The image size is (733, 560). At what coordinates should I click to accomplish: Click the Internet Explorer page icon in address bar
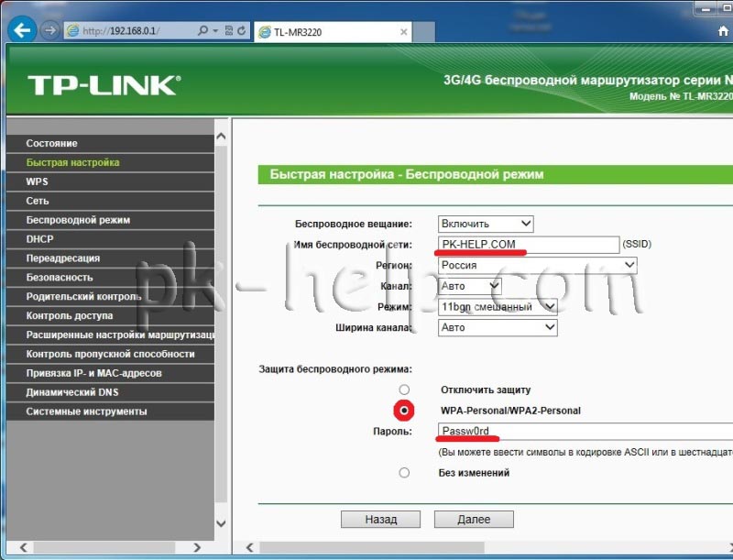[x=73, y=31]
